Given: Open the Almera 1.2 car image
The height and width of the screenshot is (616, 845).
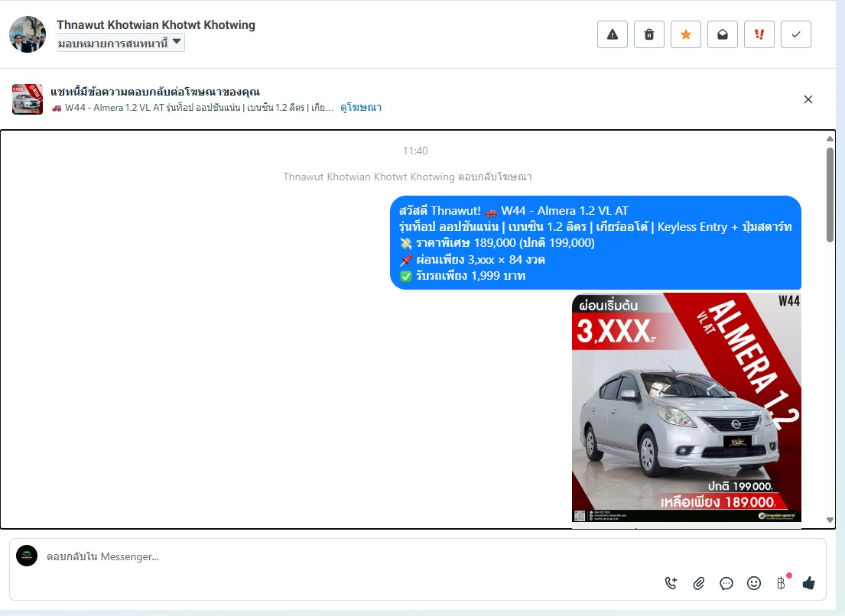Looking at the screenshot, I should (686, 407).
